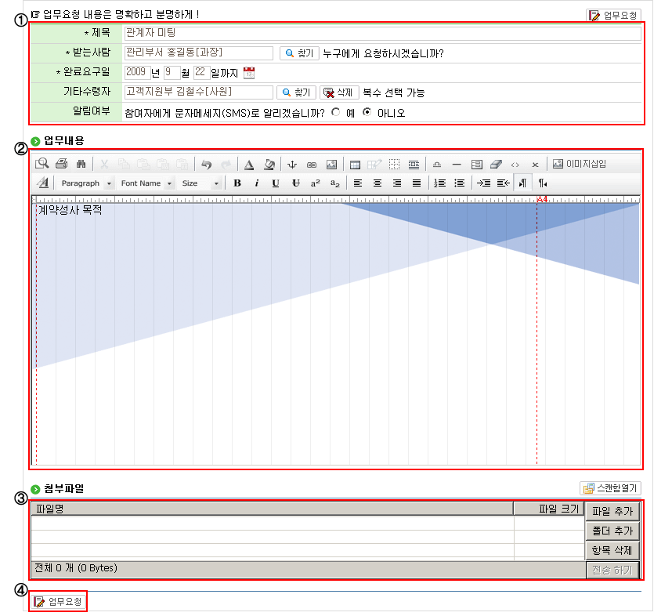Toggle bold formatting
The height and width of the screenshot is (616, 672).
[x=237, y=183]
